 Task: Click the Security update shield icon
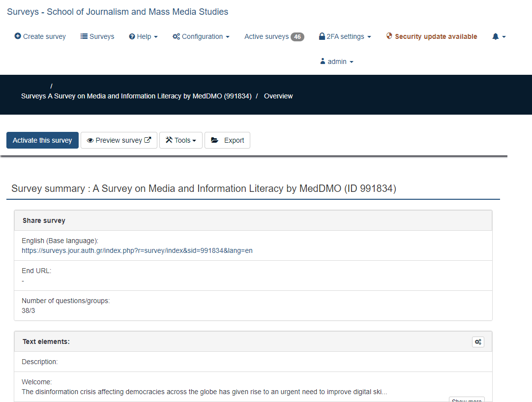(x=389, y=36)
